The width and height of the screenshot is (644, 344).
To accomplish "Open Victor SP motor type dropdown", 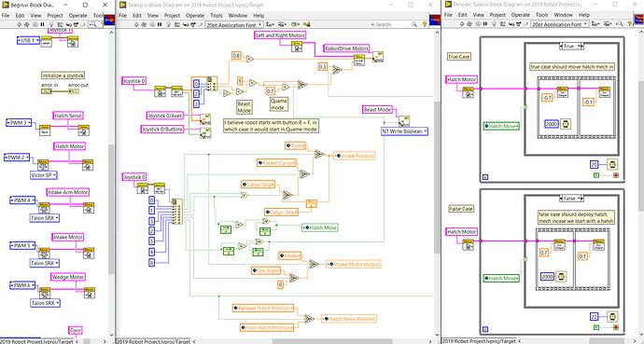I will (43, 175).
